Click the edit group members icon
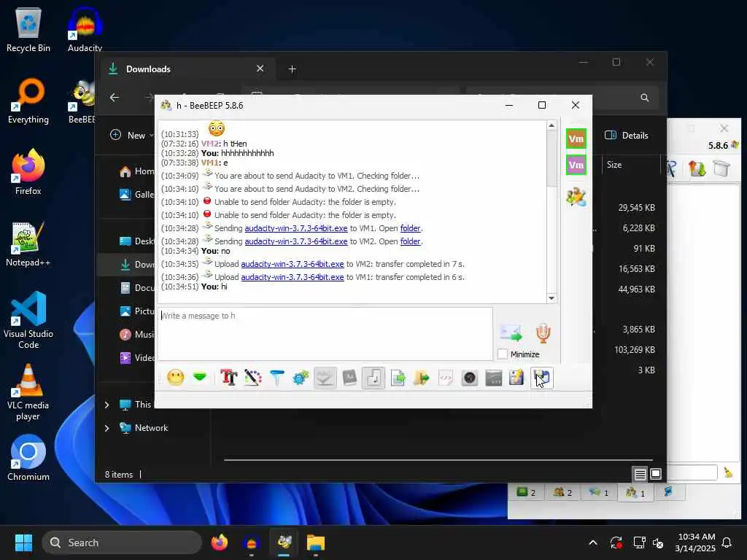The image size is (747, 560). point(576,197)
